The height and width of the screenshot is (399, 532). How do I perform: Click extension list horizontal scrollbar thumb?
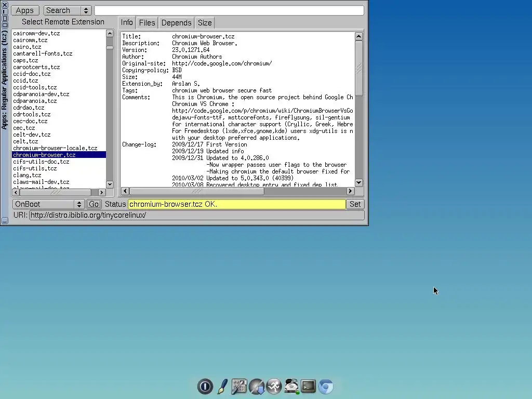[x=55, y=192]
